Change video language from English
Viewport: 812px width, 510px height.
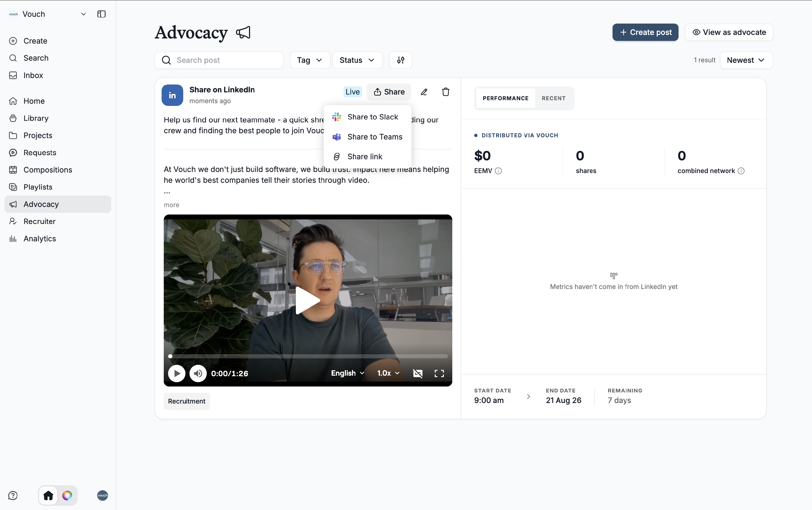pyautogui.click(x=348, y=373)
